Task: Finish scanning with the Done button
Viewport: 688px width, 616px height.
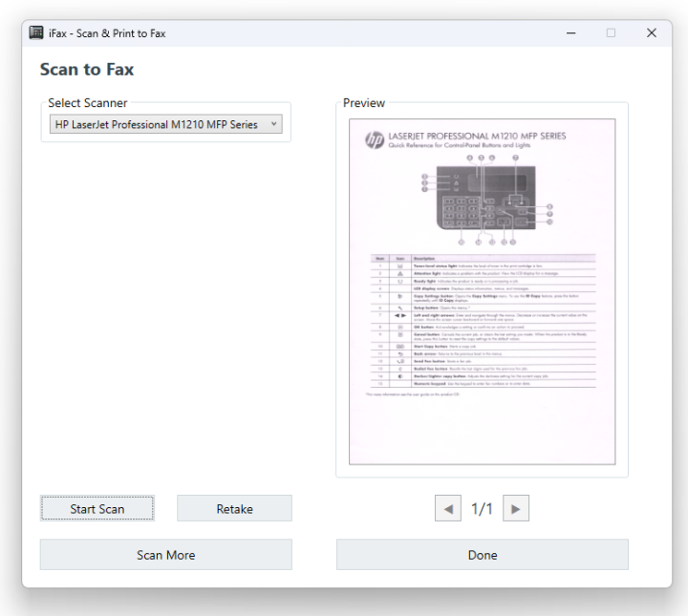Action: point(482,555)
